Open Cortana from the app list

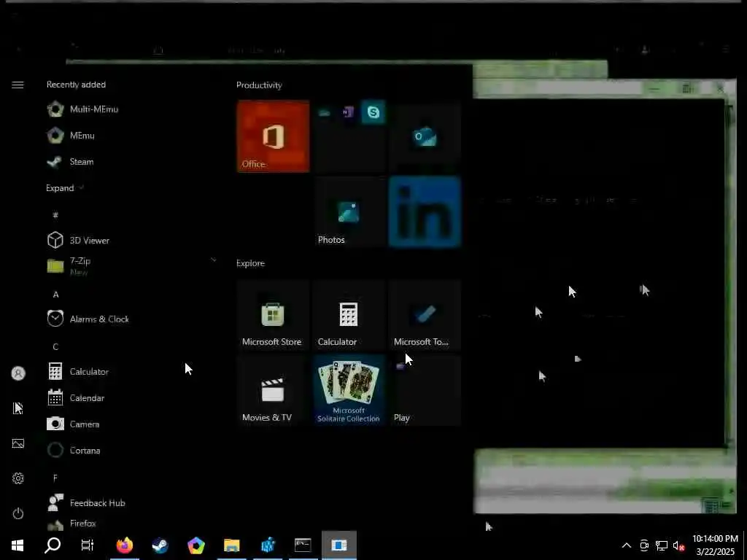pyautogui.click(x=131, y=451)
